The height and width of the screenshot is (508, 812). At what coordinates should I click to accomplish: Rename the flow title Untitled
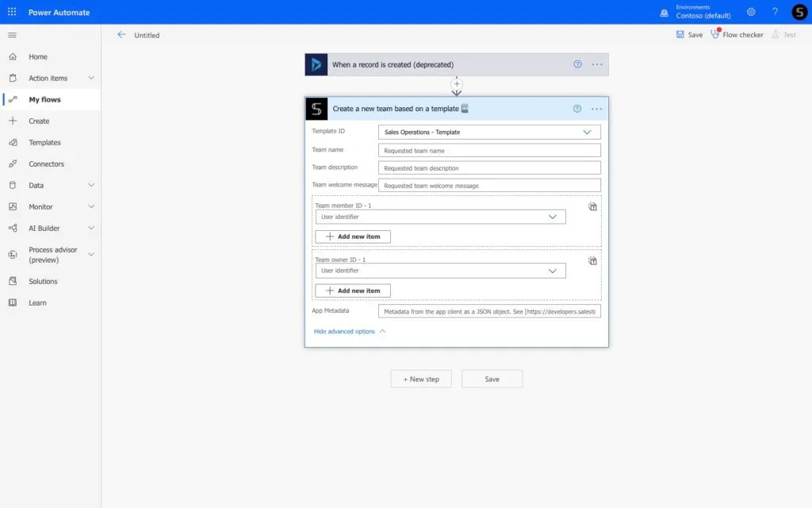click(147, 35)
